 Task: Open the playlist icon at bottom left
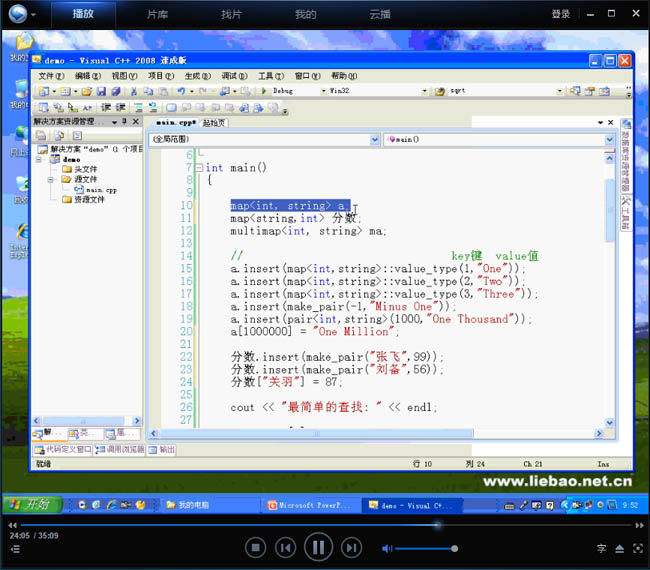pos(14,549)
